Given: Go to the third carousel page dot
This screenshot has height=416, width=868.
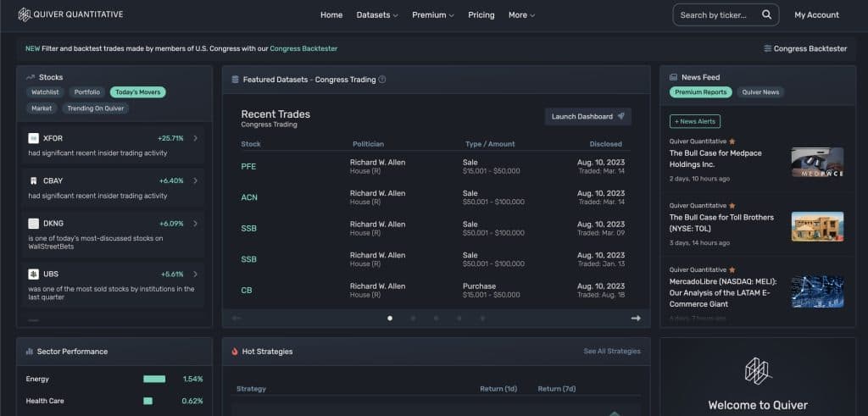Looking at the screenshot, I should click(x=437, y=318).
